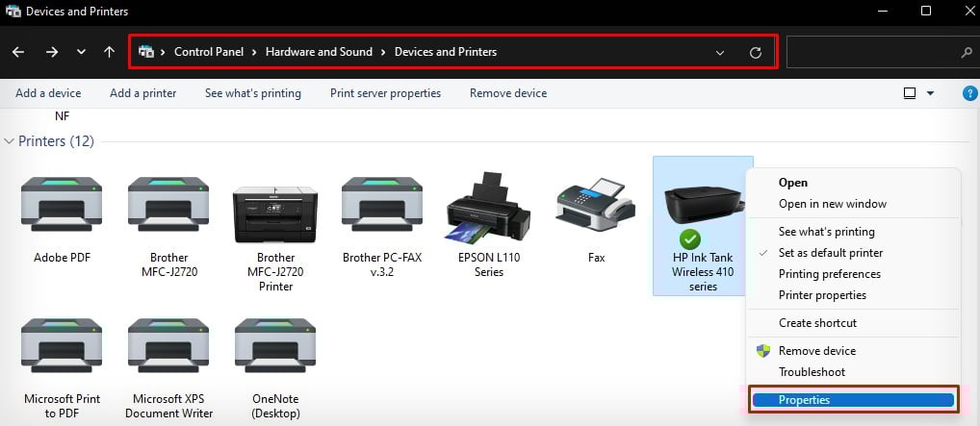
Task: Click Add a printer
Action: (143, 93)
